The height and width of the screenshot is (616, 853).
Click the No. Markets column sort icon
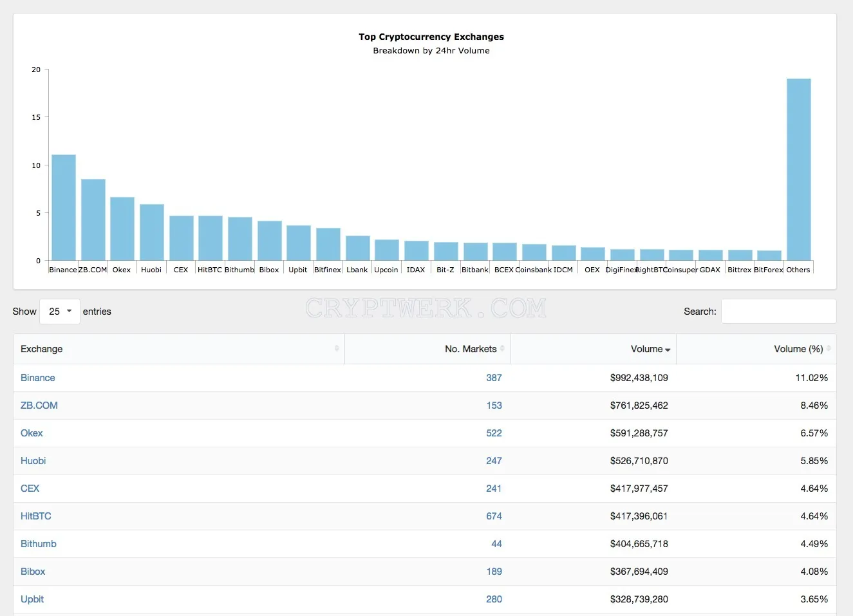tap(502, 349)
